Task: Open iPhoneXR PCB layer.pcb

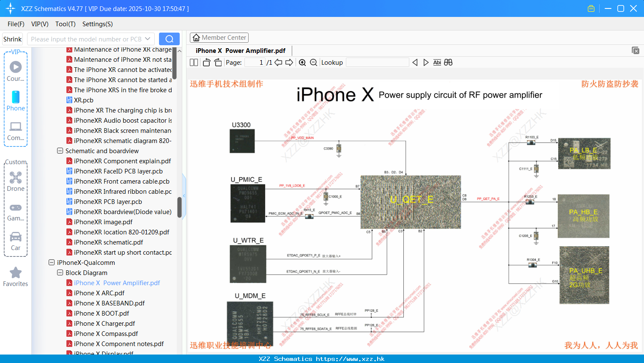Action: 108,201
